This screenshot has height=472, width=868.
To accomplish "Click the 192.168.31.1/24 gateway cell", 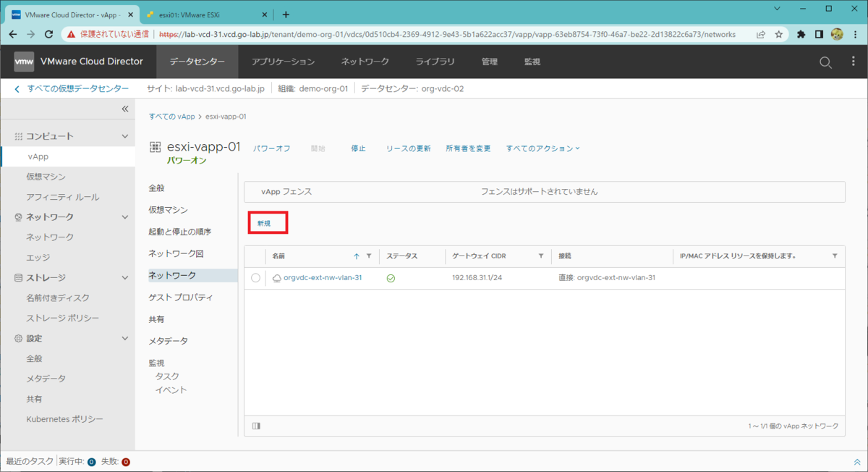I will click(x=478, y=278).
